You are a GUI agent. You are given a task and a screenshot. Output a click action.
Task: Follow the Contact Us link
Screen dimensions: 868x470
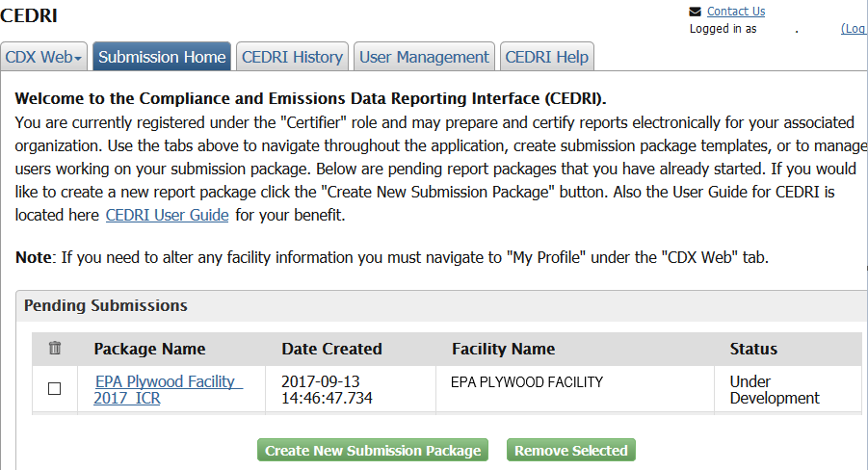click(x=736, y=12)
